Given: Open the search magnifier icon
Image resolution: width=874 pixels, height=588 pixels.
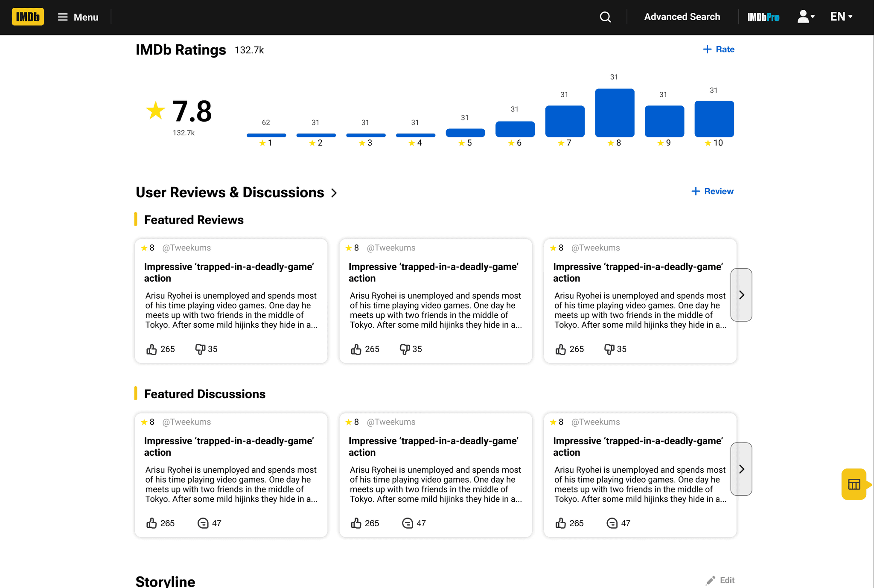Looking at the screenshot, I should [x=605, y=17].
